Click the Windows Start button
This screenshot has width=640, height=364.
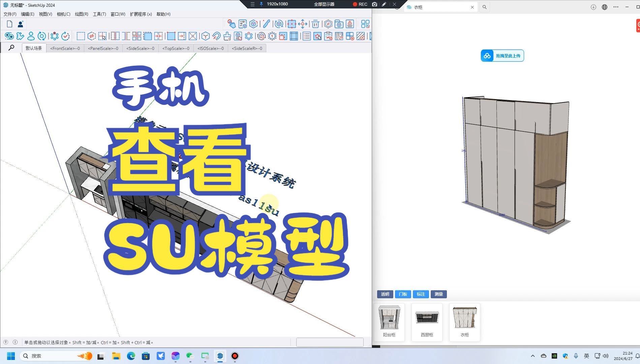[11, 356]
